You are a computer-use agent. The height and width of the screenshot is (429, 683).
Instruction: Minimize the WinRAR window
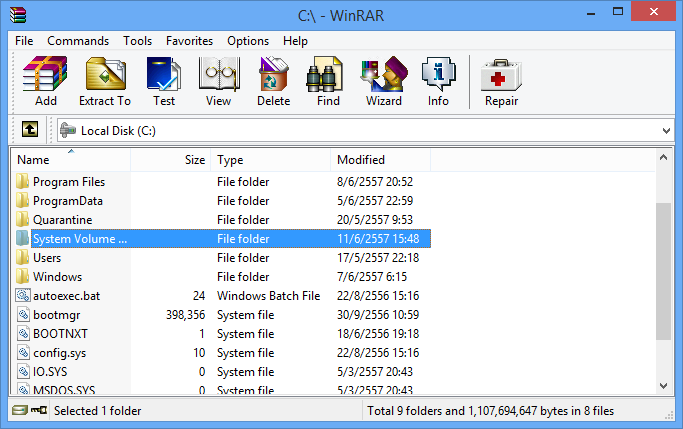tap(591, 12)
